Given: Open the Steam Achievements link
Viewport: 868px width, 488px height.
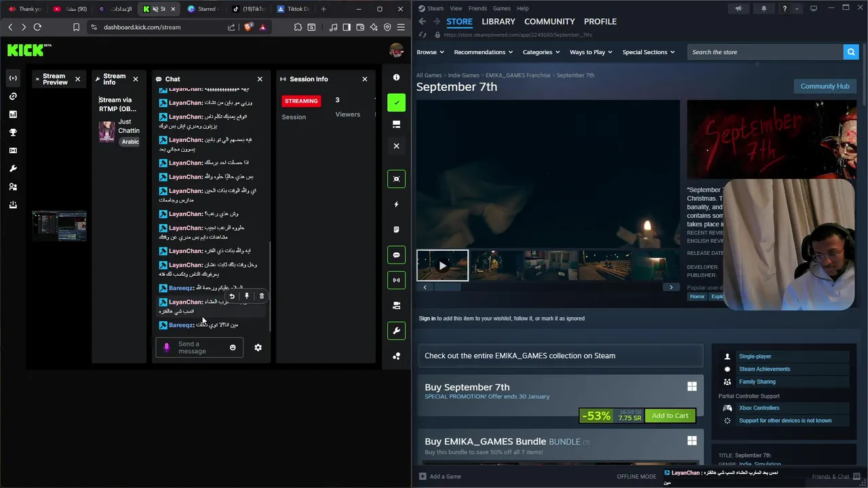Looking at the screenshot, I should coord(764,369).
